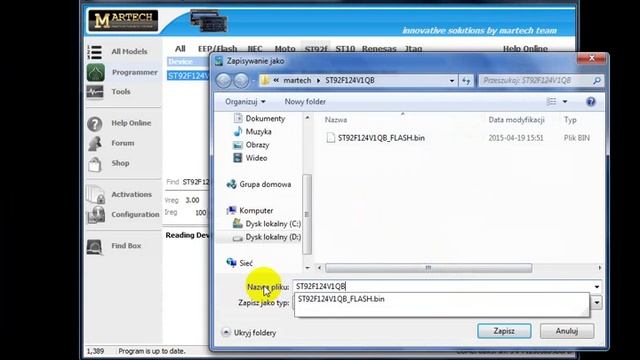Viewport: 640px width, 360px height.
Task: Open the Forum icon in sidebar
Action: 95,143
